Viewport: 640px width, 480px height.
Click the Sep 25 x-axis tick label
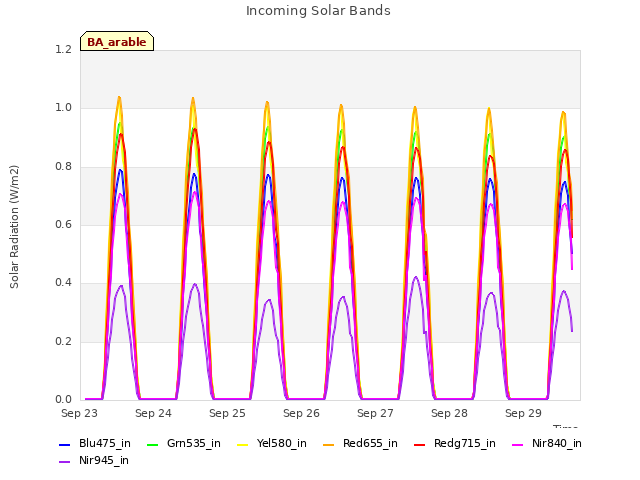click(x=227, y=413)
